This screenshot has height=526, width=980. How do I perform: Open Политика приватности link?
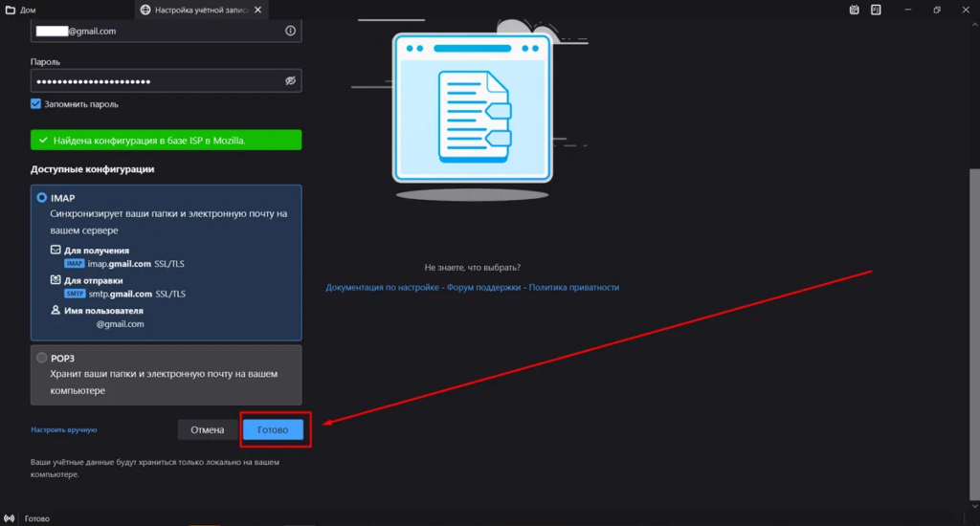(x=574, y=287)
